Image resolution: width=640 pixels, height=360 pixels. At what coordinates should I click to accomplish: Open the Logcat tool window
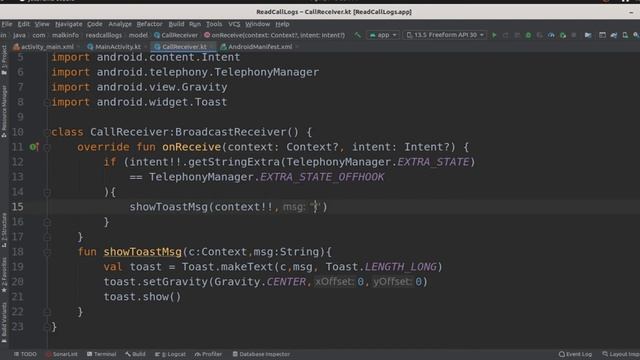point(170,354)
